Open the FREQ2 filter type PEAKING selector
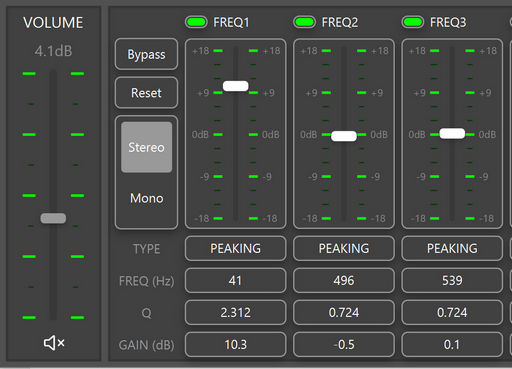The image size is (512, 369). point(344,248)
